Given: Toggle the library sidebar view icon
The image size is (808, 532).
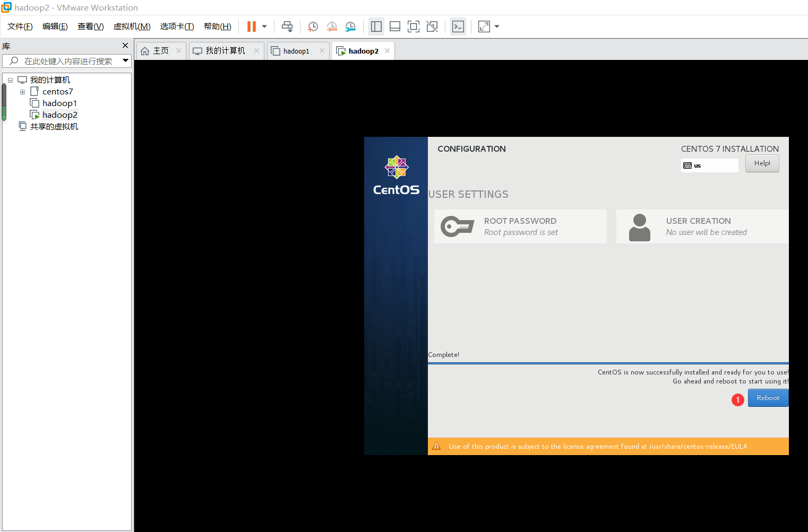Looking at the screenshot, I should pos(376,27).
